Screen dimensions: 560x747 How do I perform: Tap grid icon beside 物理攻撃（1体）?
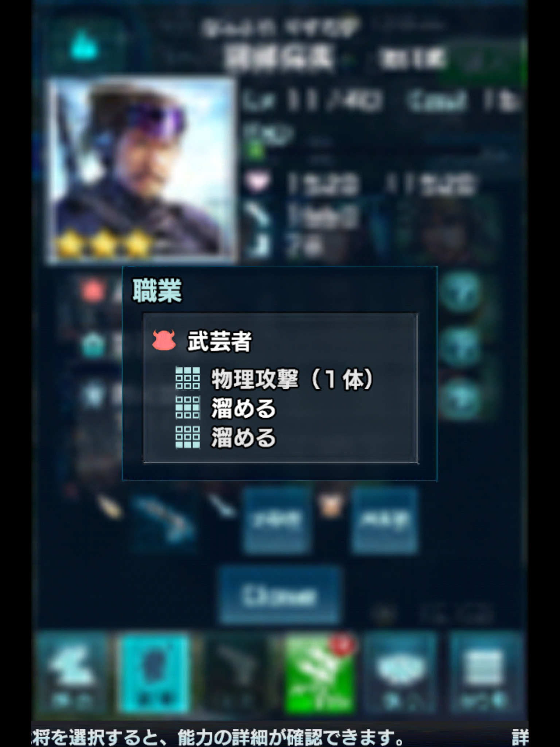188,379
